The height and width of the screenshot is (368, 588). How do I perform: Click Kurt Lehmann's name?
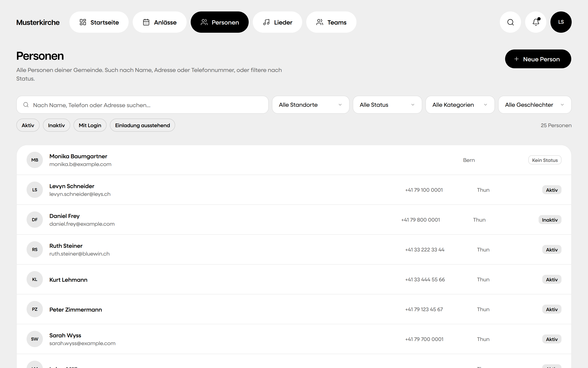coord(68,280)
